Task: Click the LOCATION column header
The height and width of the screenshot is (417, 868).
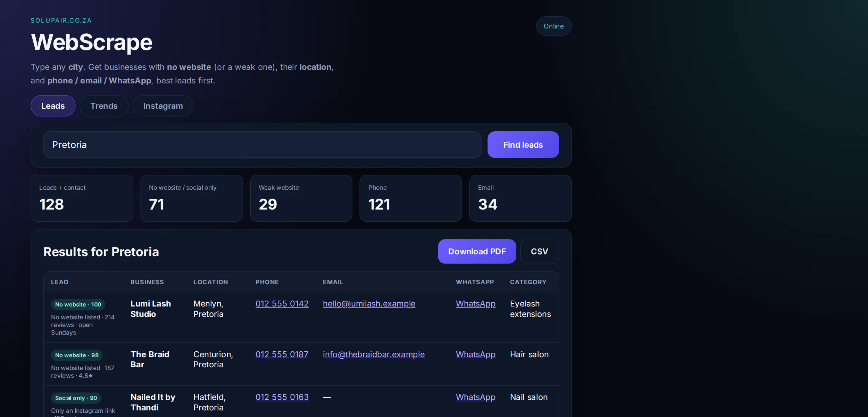Action: tap(211, 282)
